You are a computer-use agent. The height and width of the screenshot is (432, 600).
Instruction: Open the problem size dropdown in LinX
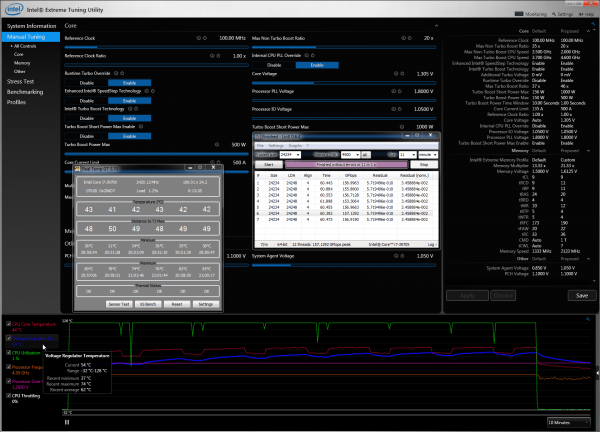tap(290, 155)
